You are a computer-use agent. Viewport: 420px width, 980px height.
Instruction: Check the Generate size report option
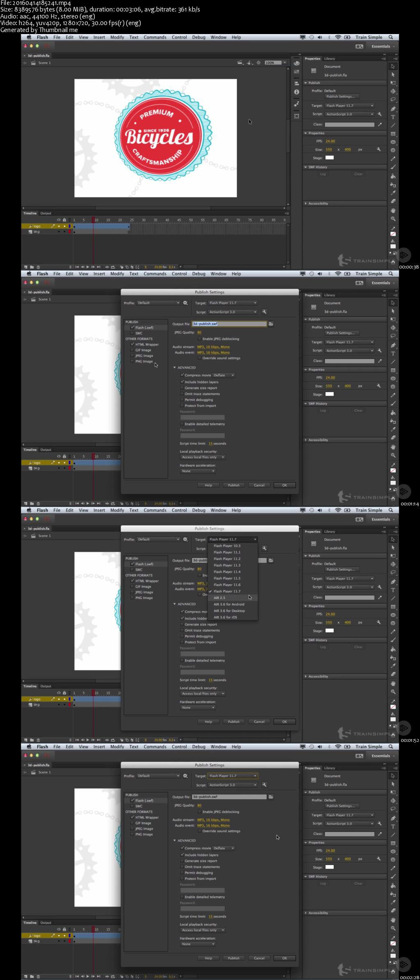[182, 388]
